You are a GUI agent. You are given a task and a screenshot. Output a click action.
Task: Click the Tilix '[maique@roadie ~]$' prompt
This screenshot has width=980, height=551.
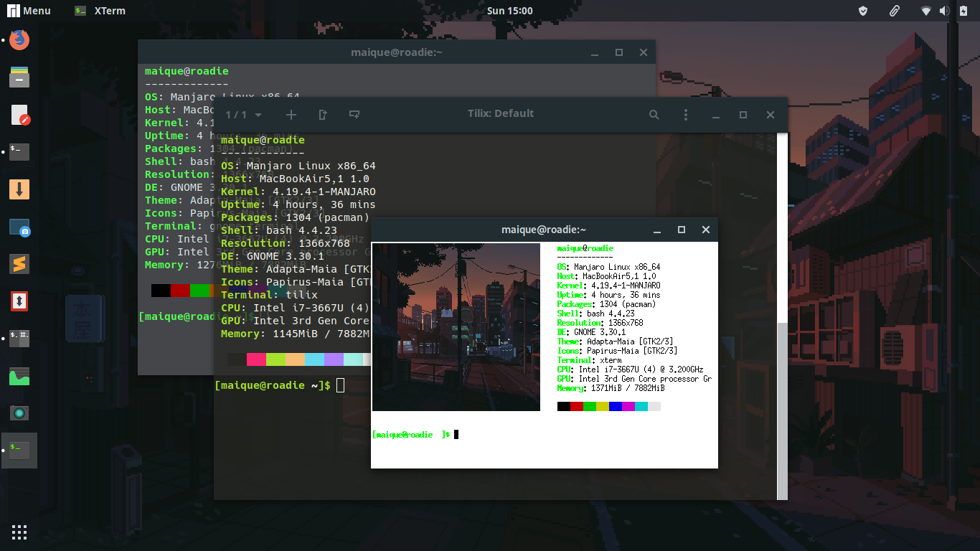point(273,385)
